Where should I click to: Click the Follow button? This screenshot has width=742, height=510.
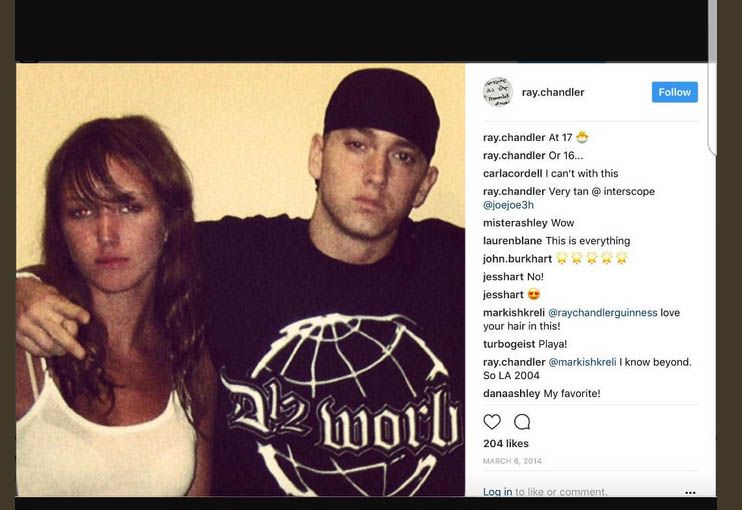point(674,92)
